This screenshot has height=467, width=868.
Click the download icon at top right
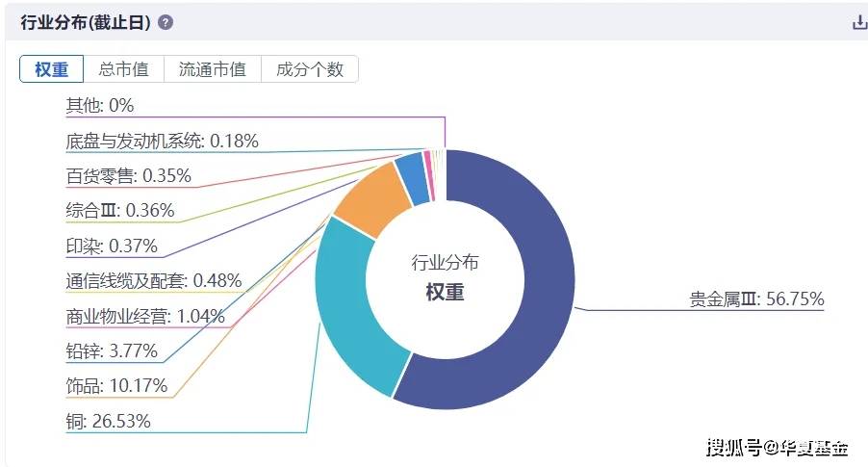859,22
